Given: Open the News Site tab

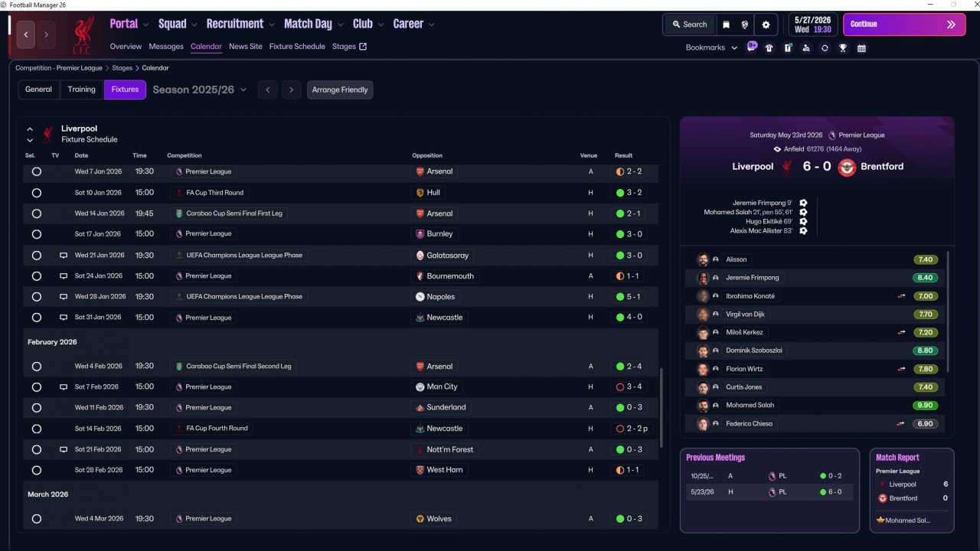Looking at the screenshot, I should (x=245, y=47).
